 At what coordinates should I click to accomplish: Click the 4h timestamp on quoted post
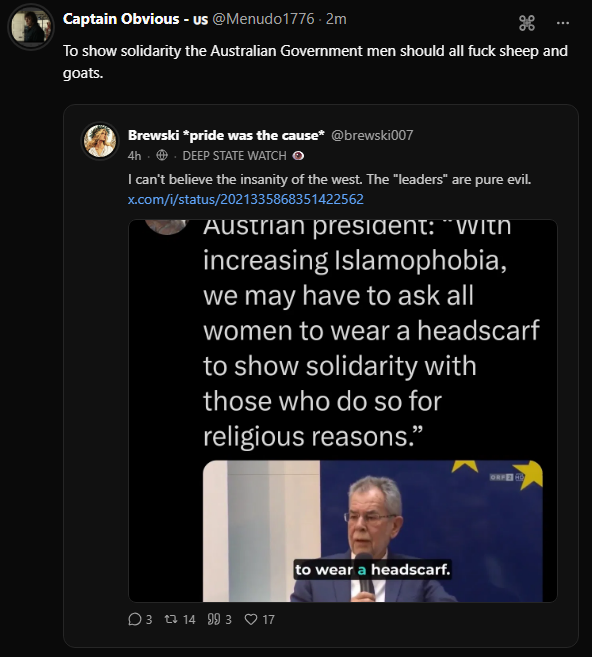(134, 156)
